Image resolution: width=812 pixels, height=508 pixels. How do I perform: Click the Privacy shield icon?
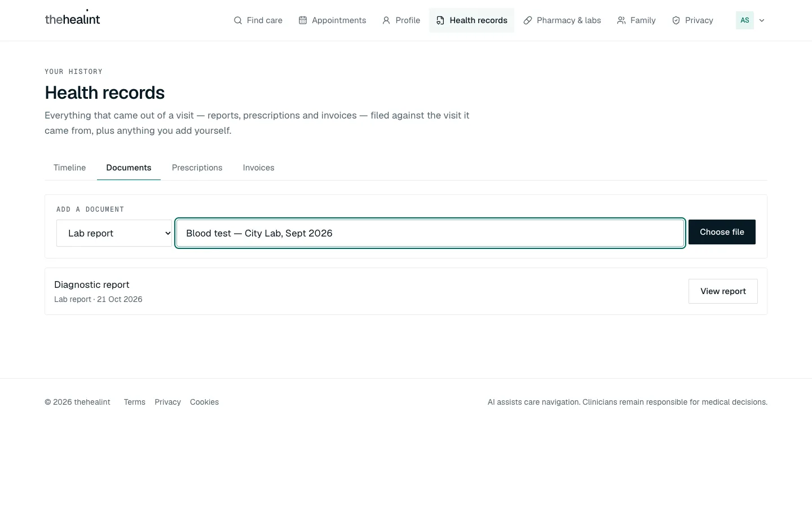tap(676, 20)
